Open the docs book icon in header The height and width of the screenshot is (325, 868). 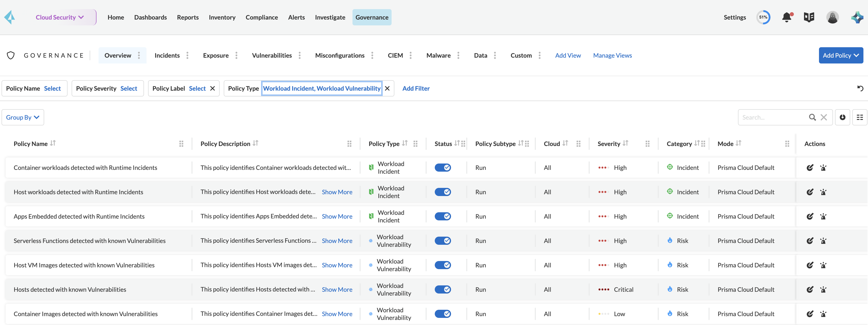(809, 17)
